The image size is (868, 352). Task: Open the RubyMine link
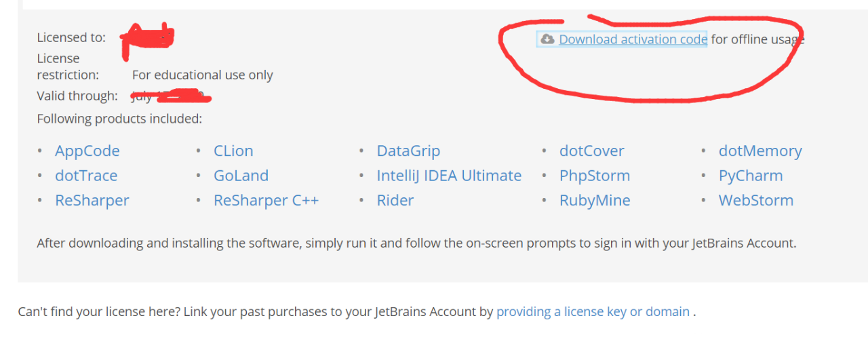[595, 200]
